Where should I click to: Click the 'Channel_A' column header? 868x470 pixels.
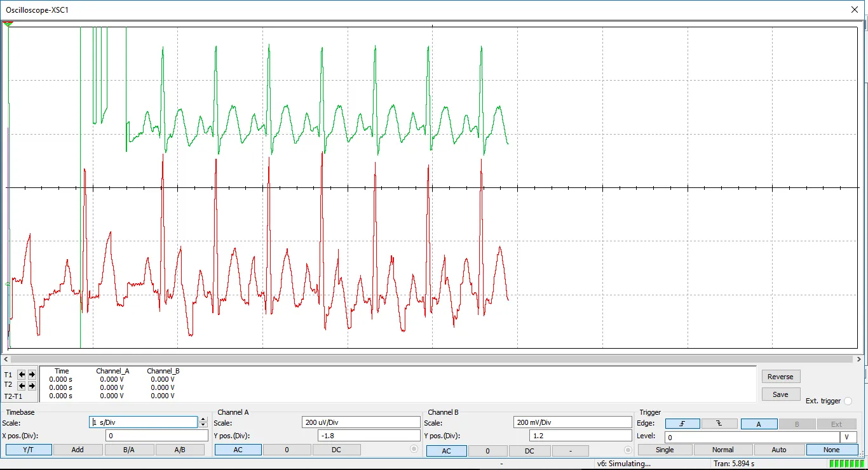112,371
